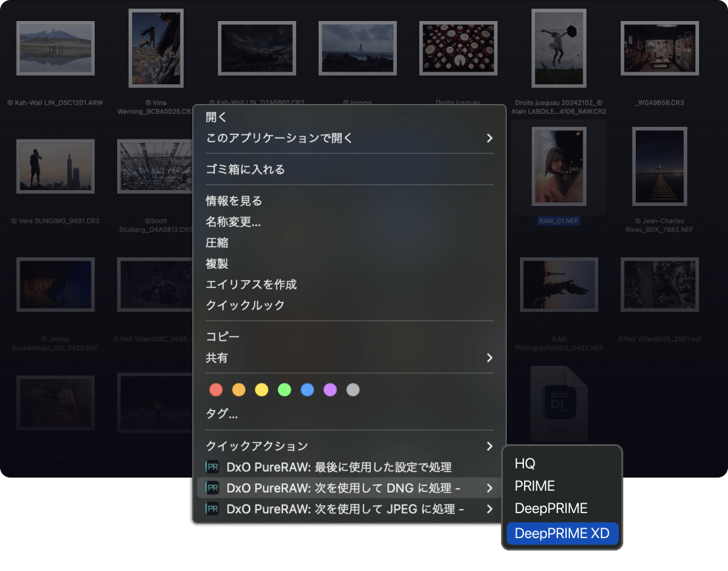
Task: Click PR icon beside JPEG に処理 entry
Action: [212, 509]
